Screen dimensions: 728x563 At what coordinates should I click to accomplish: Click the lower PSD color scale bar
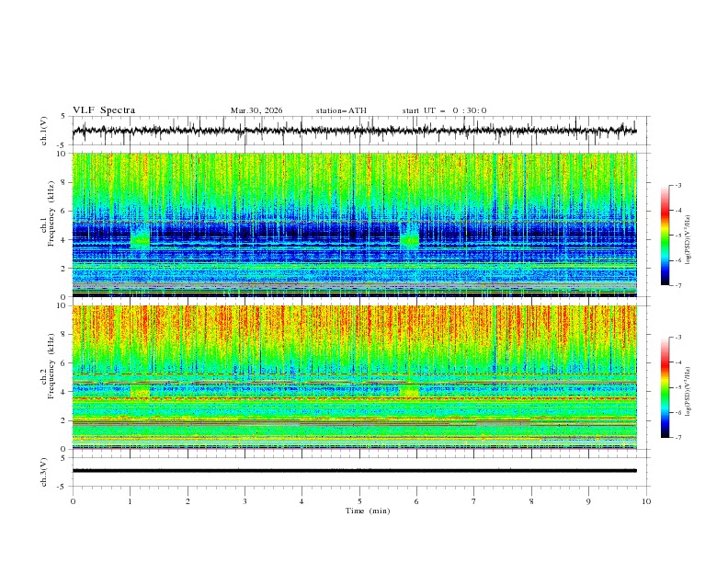[665, 387]
